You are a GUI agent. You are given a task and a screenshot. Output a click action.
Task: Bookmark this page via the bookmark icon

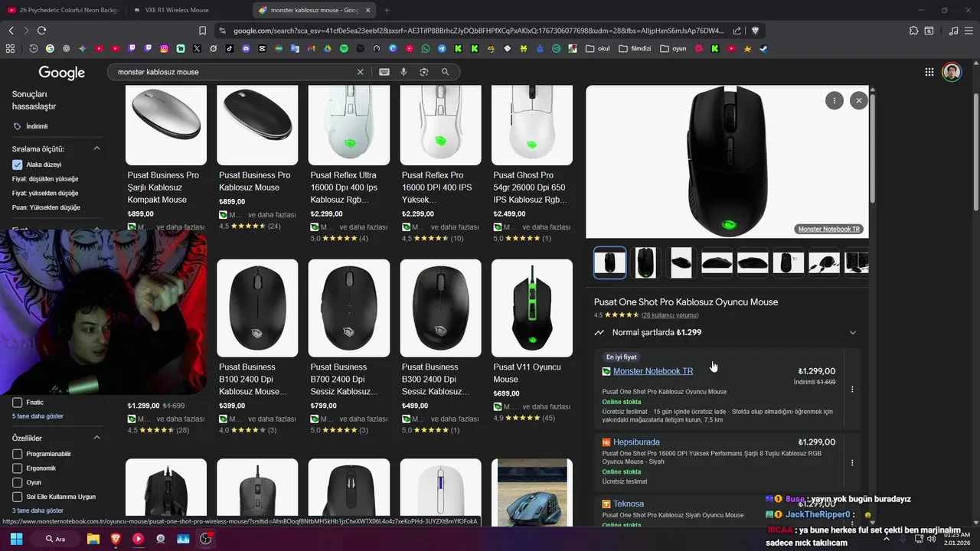202,31
